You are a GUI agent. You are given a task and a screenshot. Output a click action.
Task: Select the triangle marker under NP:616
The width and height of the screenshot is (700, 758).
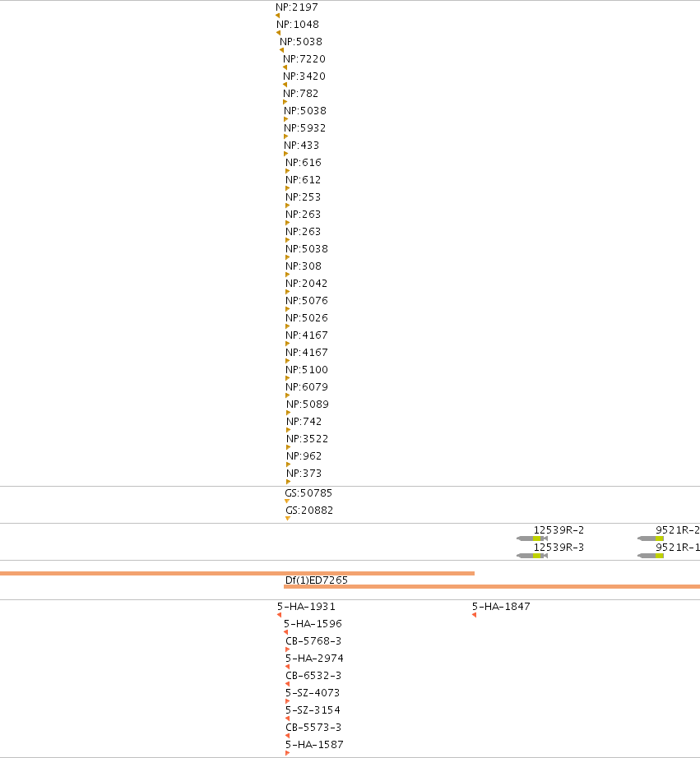point(287,171)
